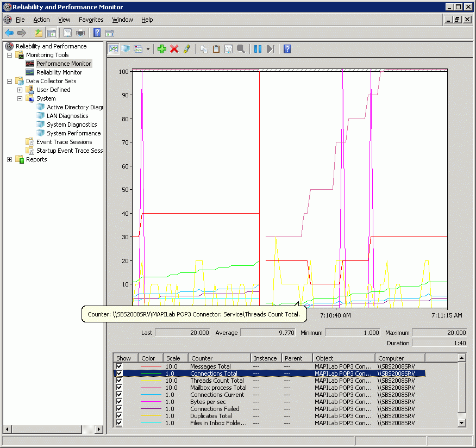Disable Show checkbox for Duplicates Total
The height and width of the screenshot is (448, 476).
coord(119,416)
